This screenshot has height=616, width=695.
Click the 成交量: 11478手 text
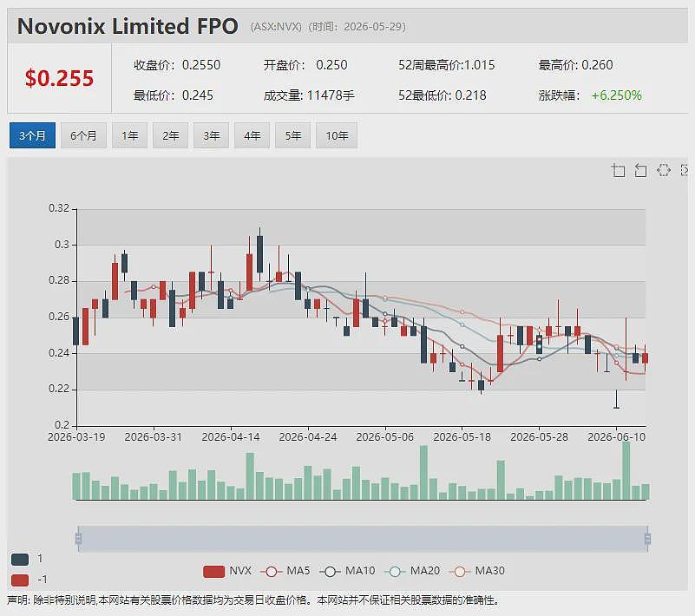pyautogui.click(x=309, y=95)
